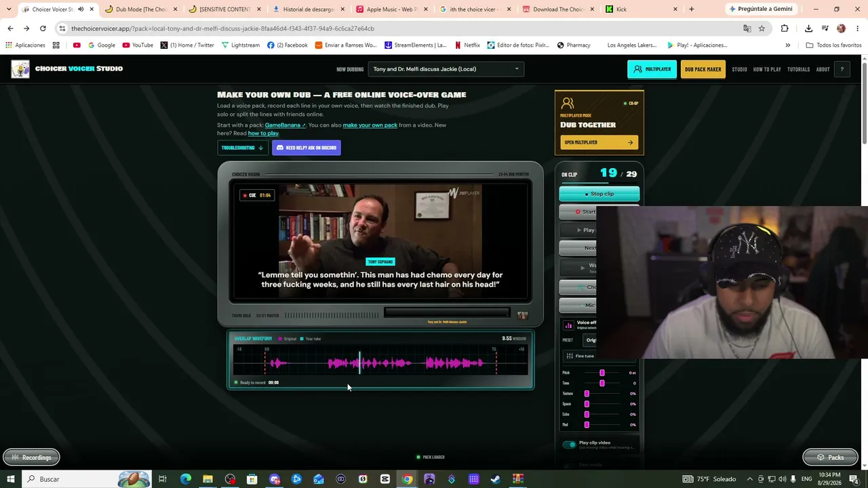Follow the 'how to play' link
The height and width of the screenshot is (488, 868).
coord(263,134)
